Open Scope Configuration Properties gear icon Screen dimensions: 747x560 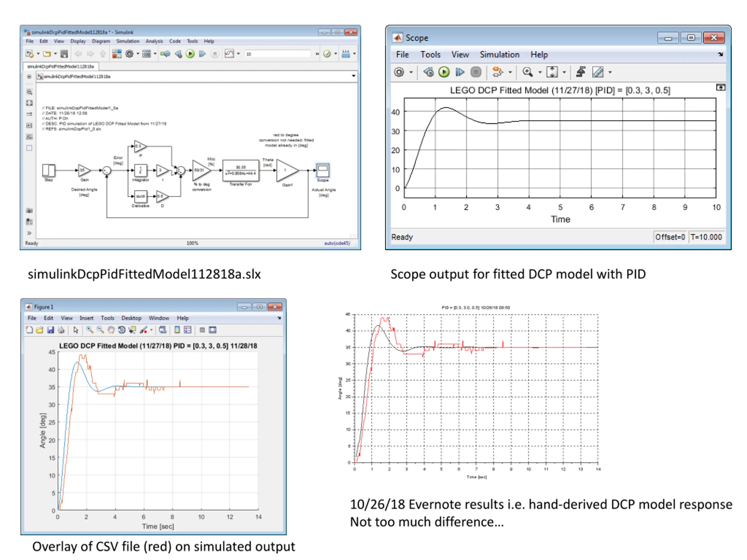(399, 72)
